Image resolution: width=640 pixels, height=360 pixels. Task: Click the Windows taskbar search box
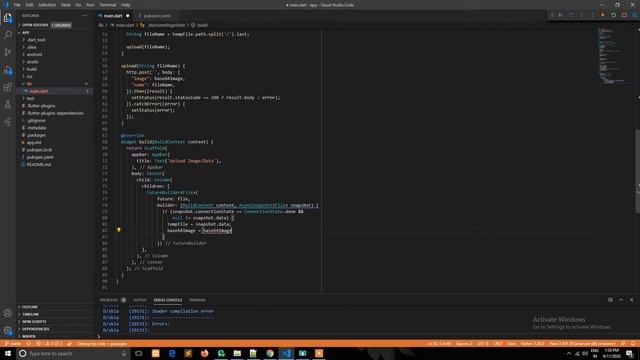(73, 353)
